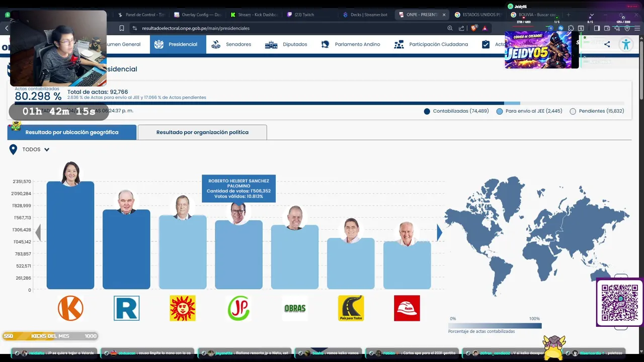The height and width of the screenshot is (362, 644).
Task: Click the Participación Ciudadana people icon
Action: coord(399,44)
